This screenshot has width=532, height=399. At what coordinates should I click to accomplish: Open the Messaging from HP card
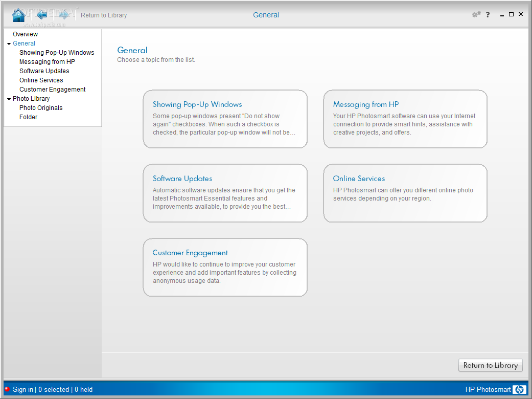pos(405,119)
